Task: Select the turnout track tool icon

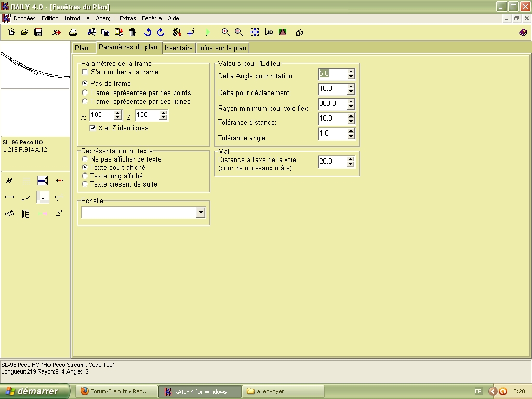Action: 43,197
